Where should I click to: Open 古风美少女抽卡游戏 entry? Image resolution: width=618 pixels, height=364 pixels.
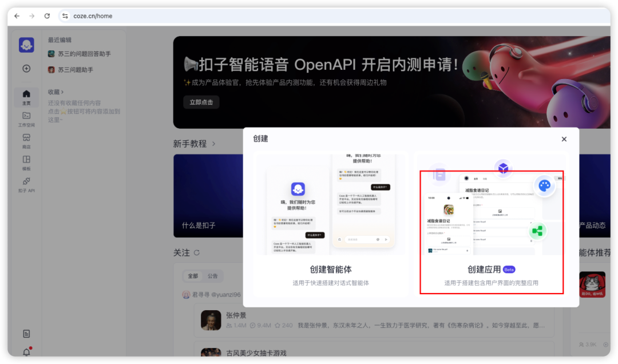click(x=256, y=353)
